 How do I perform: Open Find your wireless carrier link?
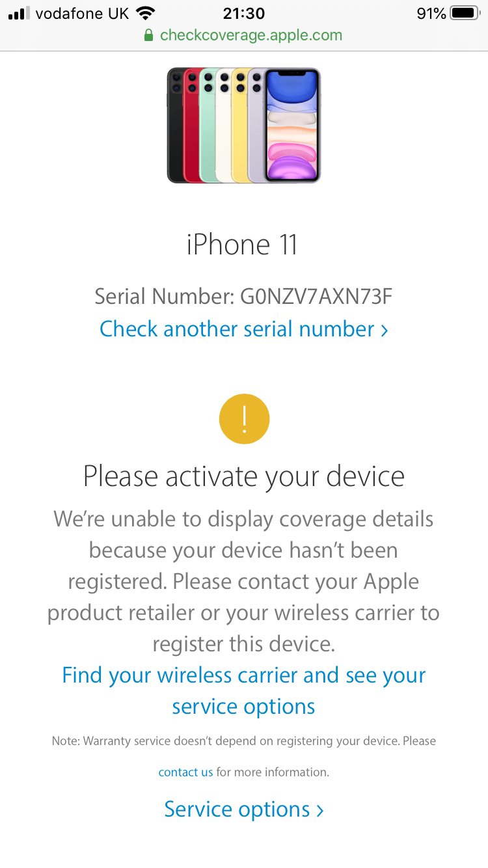point(243,690)
